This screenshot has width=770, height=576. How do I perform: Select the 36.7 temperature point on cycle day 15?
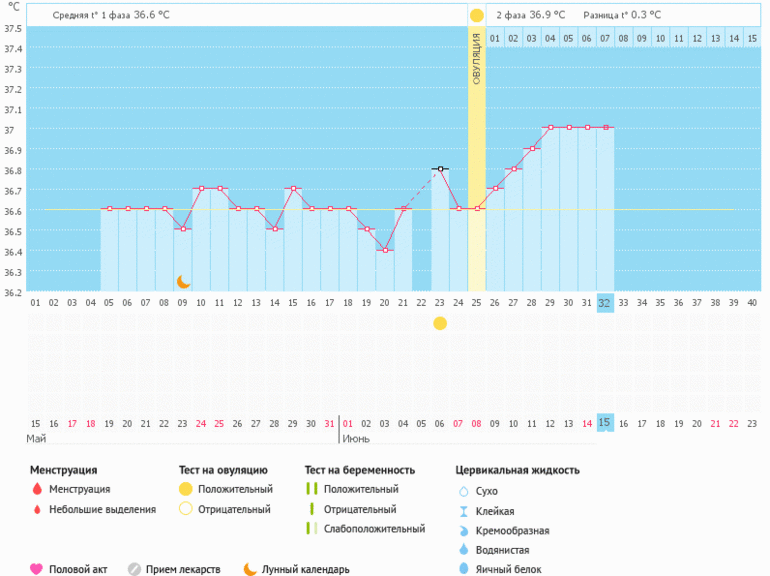[293, 188]
